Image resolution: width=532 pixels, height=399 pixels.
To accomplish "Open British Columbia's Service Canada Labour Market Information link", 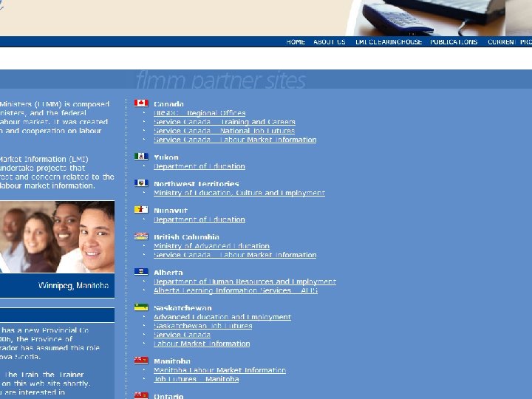I will [235, 255].
